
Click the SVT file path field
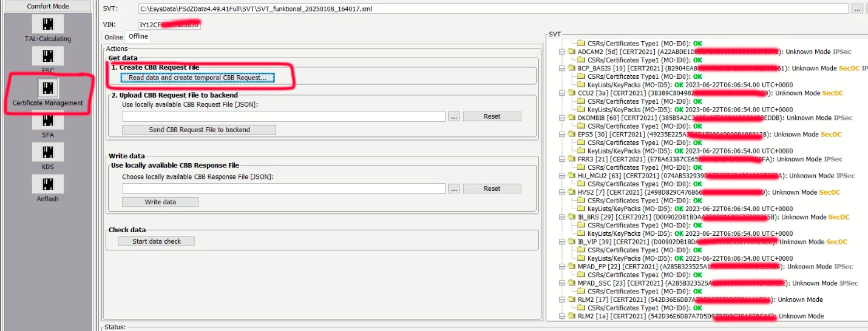click(493, 8)
